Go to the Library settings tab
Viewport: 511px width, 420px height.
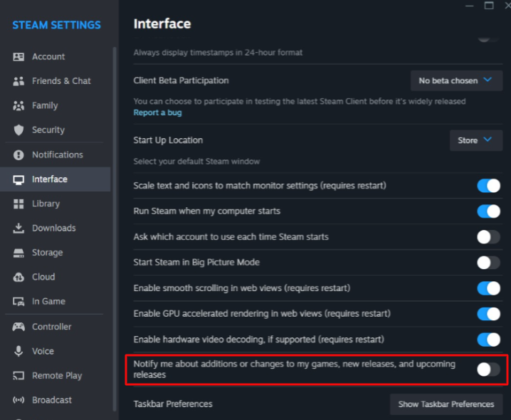(46, 204)
